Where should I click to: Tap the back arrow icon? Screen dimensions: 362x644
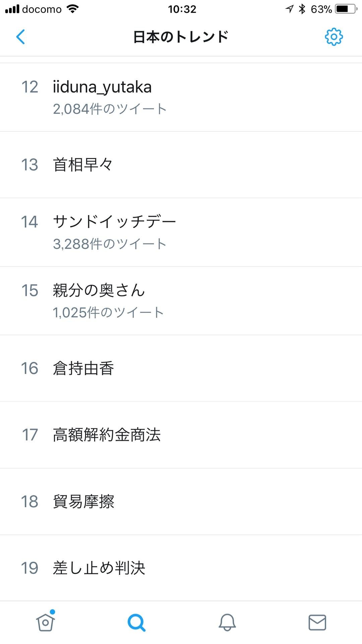(21, 37)
